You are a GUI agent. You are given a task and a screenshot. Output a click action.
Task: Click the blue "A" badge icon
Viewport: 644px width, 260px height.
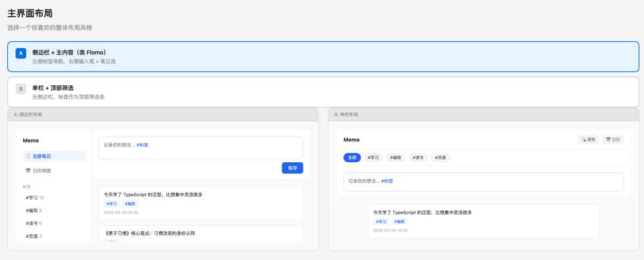[21, 53]
